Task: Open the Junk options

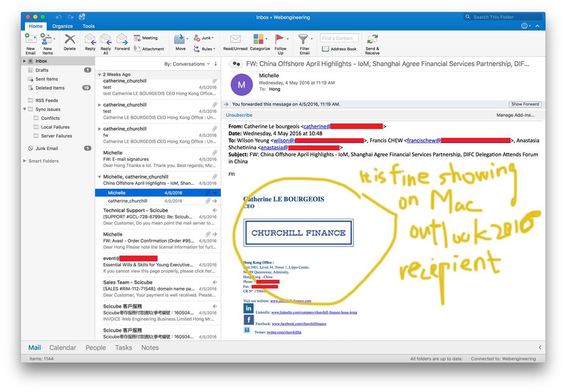Action: click(x=204, y=38)
